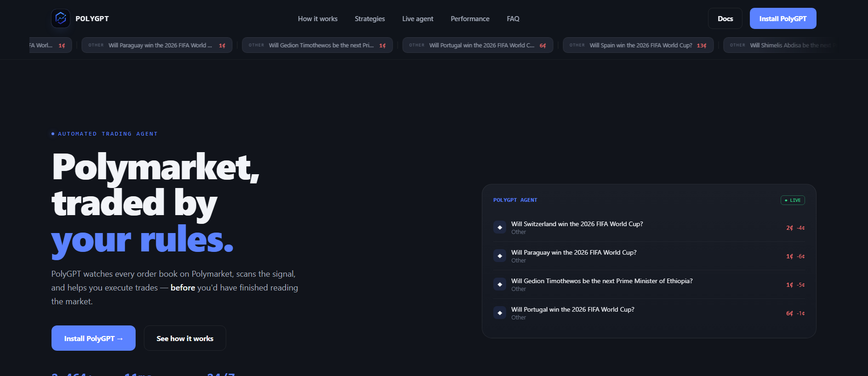Click the POLYGPT AGENT panel label
This screenshot has height=376, width=868.
pyautogui.click(x=515, y=200)
